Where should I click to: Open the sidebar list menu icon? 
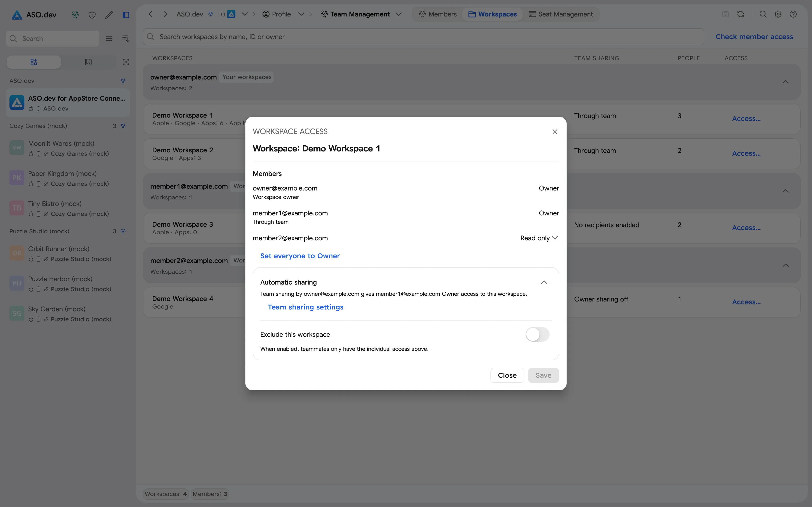[109, 39]
